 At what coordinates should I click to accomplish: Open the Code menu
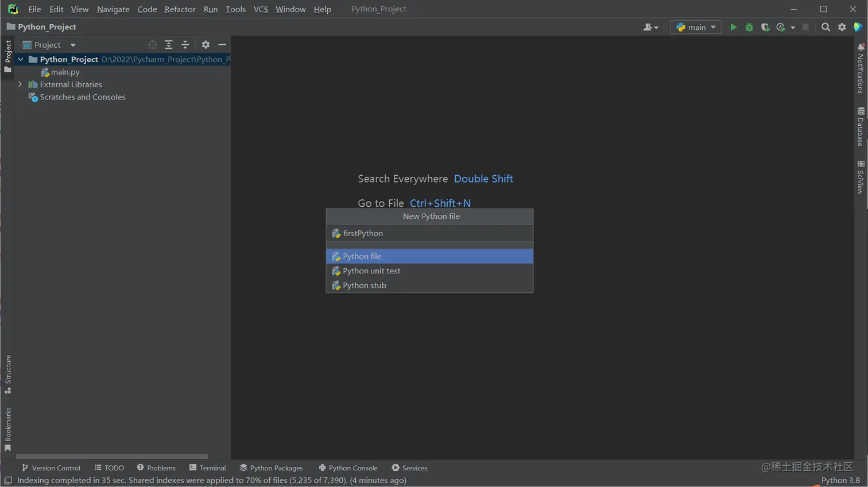coord(147,9)
